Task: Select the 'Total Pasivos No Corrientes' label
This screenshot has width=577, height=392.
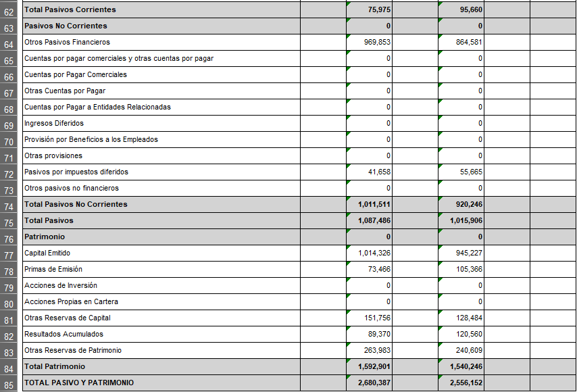Action: point(160,204)
